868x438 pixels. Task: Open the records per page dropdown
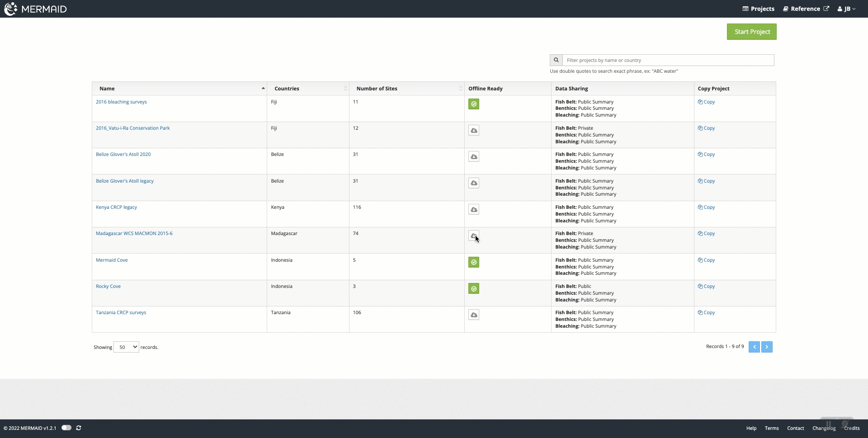pyautogui.click(x=126, y=347)
